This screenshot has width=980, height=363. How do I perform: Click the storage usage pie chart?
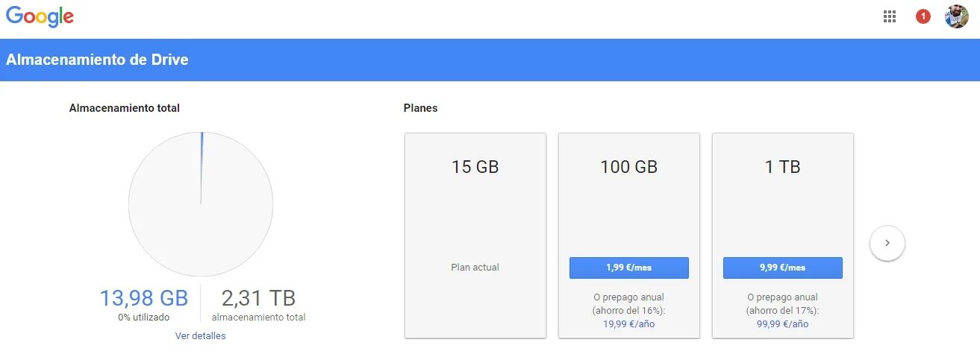point(201,204)
